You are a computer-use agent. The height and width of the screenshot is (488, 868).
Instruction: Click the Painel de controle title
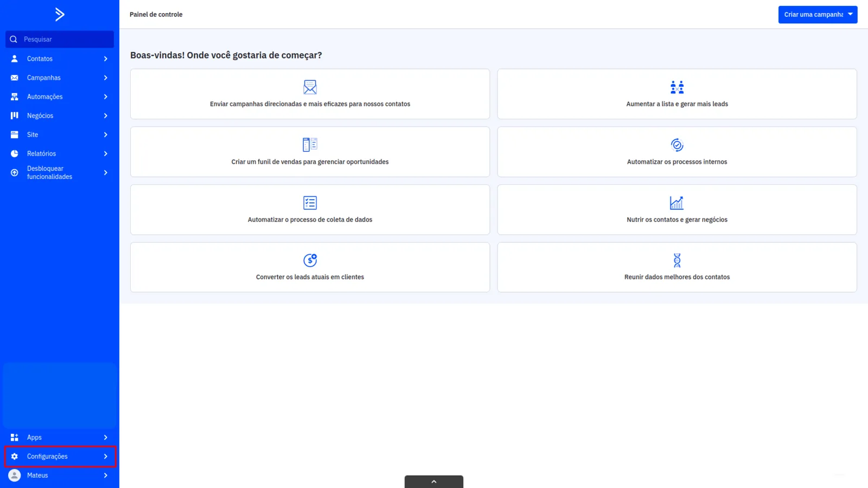coord(156,15)
